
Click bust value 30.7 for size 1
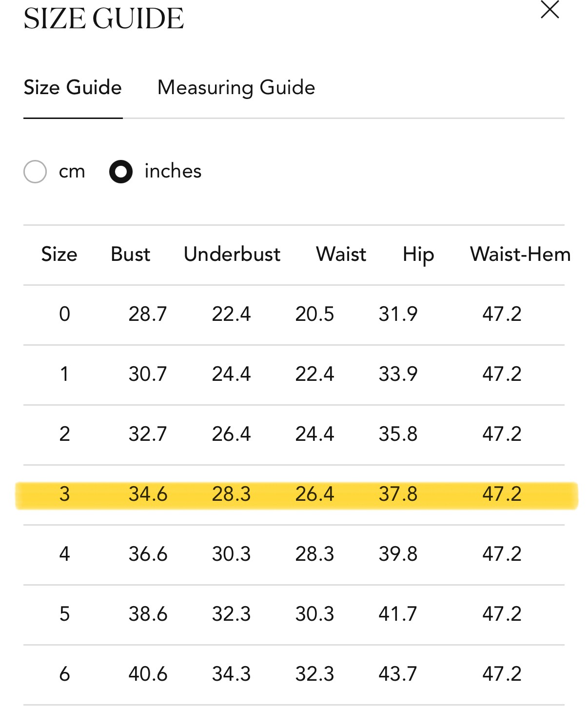[x=148, y=374]
